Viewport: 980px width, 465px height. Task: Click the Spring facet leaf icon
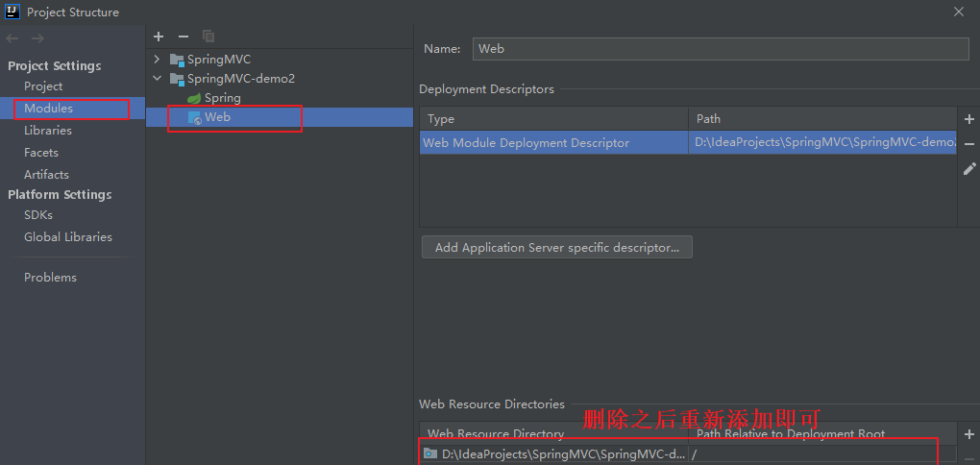[x=194, y=98]
